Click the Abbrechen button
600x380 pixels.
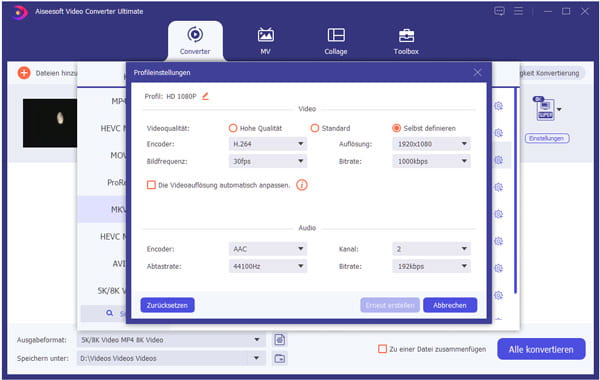coord(450,305)
